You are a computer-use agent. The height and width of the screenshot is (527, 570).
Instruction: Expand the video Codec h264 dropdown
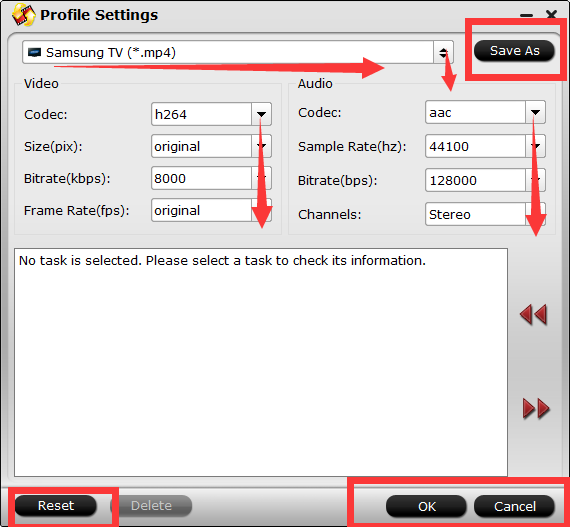(261, 114)
